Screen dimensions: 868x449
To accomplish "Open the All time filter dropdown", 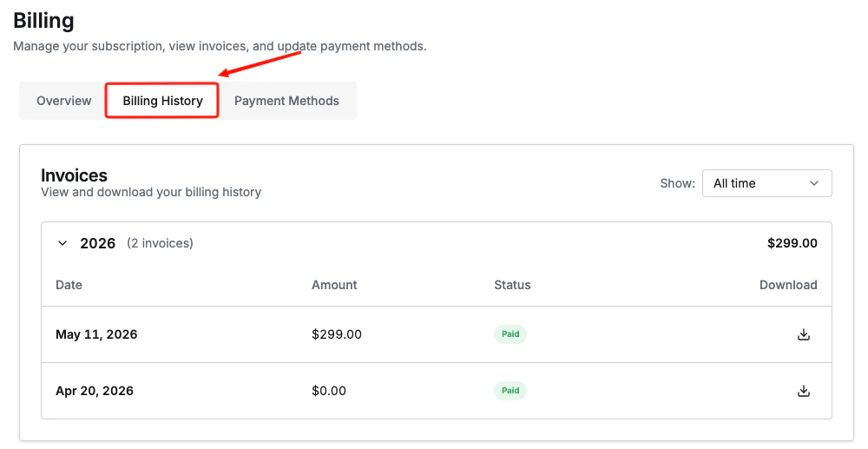I will pos(766,183).
